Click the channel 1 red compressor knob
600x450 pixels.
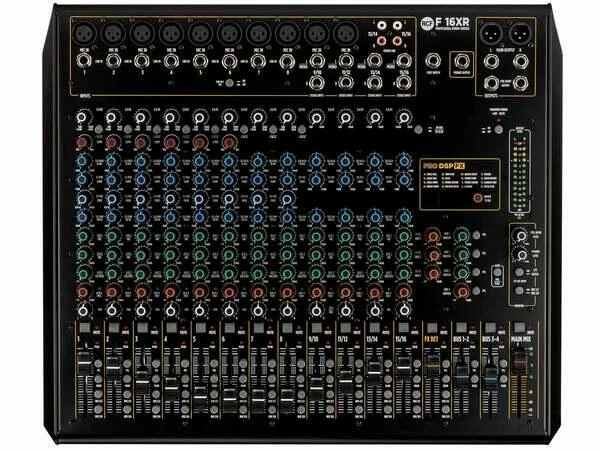[82, 143]
